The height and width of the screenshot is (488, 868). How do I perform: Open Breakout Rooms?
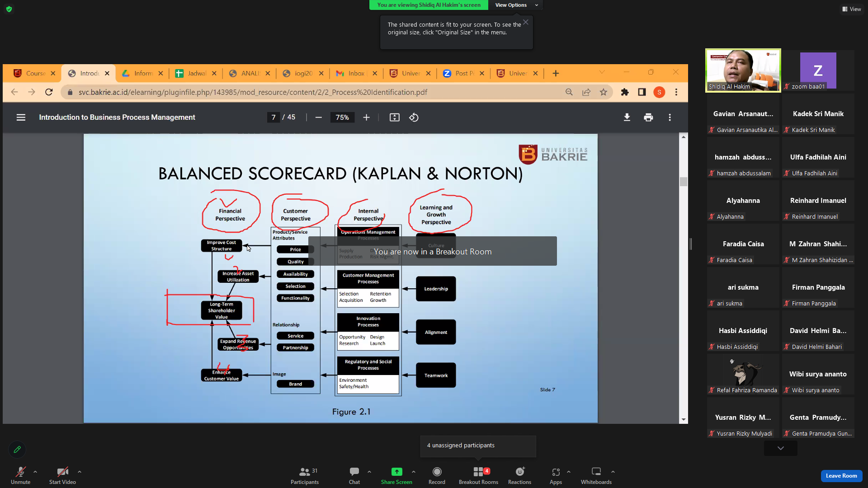[x=478, y=475]
